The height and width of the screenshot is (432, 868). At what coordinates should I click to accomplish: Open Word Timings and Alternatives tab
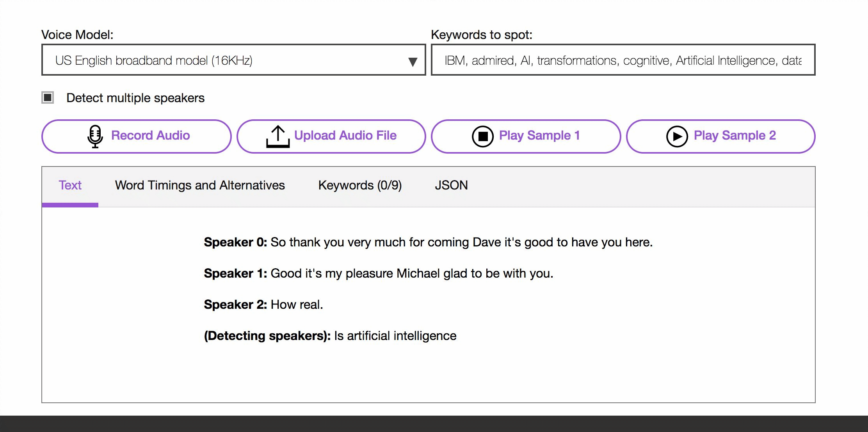[200, 185]
